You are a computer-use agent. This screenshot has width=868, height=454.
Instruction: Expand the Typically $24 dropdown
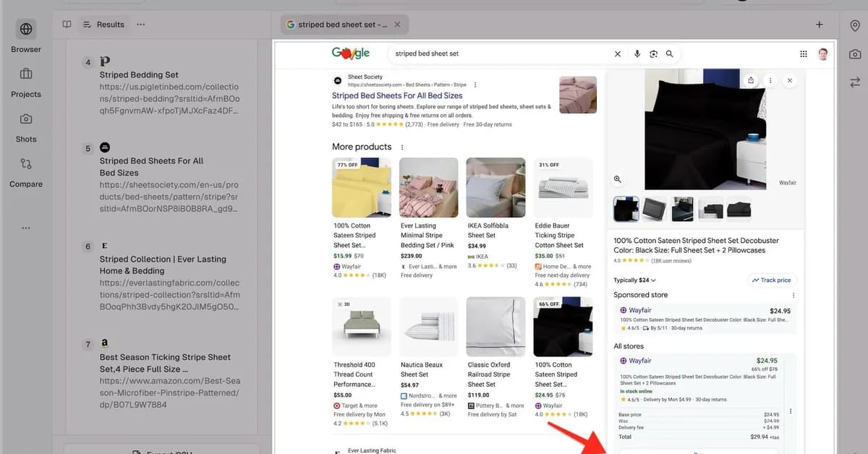(635, 280)
